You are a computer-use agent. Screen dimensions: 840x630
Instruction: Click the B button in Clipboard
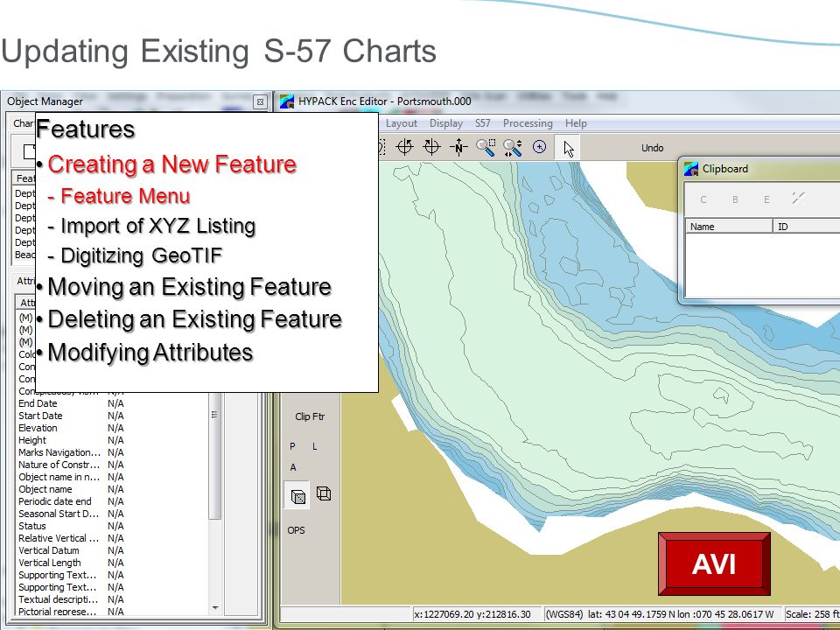735,199
